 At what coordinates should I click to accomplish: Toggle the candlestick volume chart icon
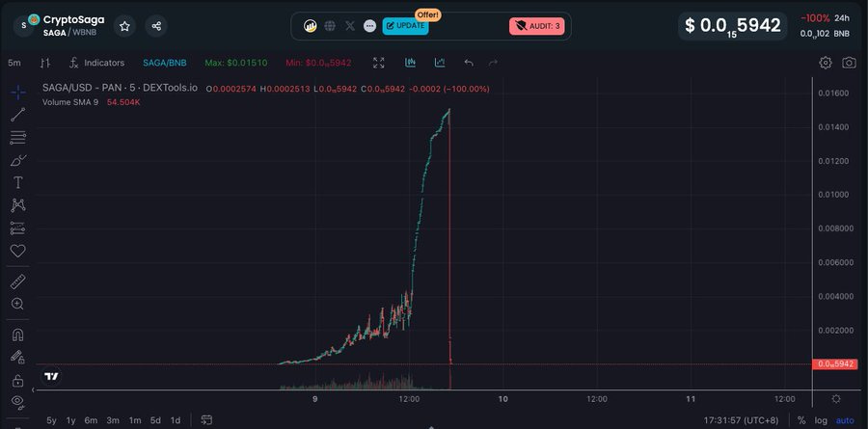tap(410, 63)
